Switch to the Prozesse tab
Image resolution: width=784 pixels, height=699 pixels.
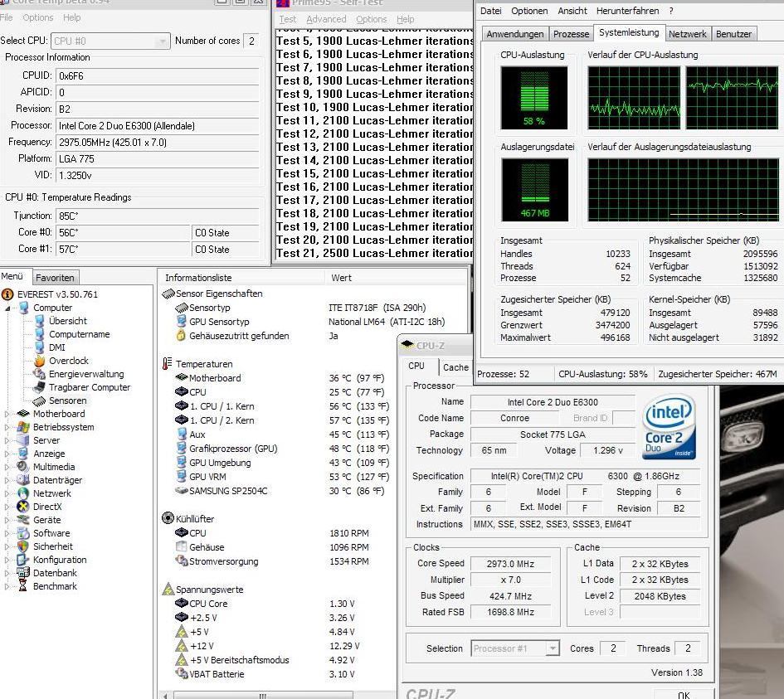pos(571,34)
